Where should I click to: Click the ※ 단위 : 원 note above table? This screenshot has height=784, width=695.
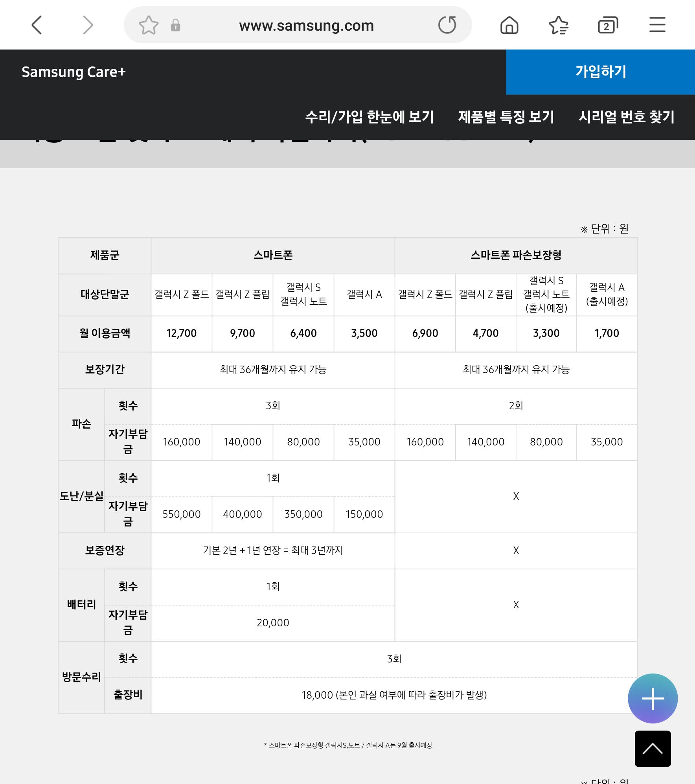point(605,229)
